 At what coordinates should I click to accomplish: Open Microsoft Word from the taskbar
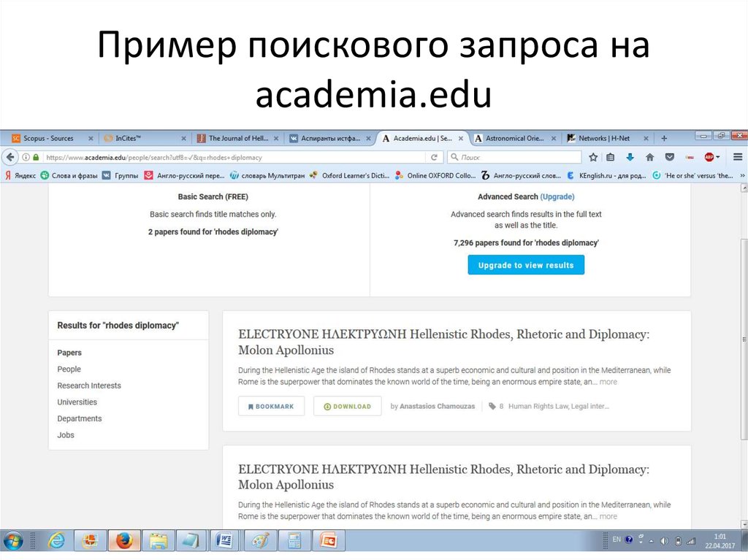pyautogui.click(x=224, y=540)
